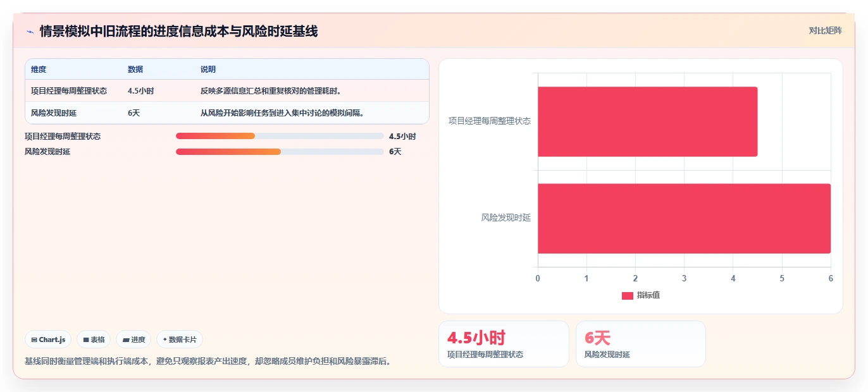Click the progress-list label 风险发现时延
This screenshot has width=868, height=392.
(x=47, y=152)
